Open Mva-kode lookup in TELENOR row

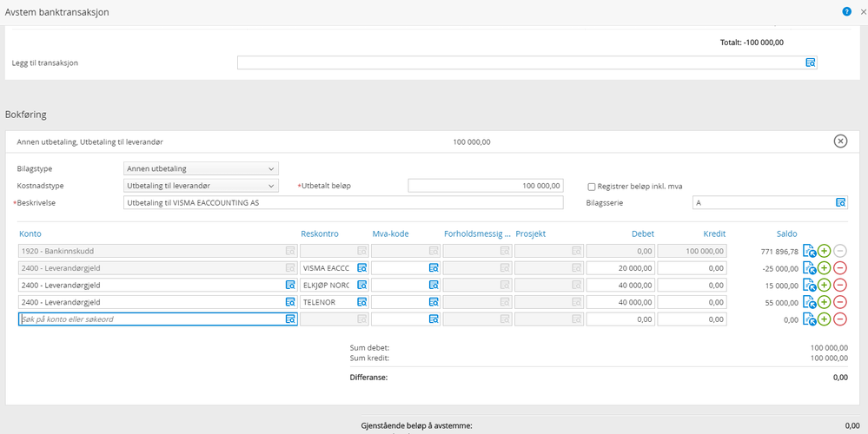pos(434,302)
